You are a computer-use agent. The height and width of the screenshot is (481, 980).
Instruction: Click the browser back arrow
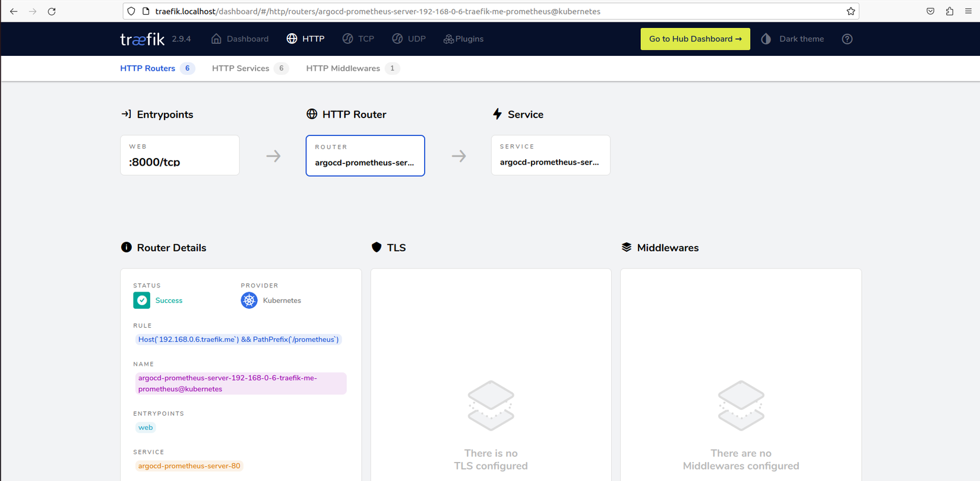coord(14,11)
